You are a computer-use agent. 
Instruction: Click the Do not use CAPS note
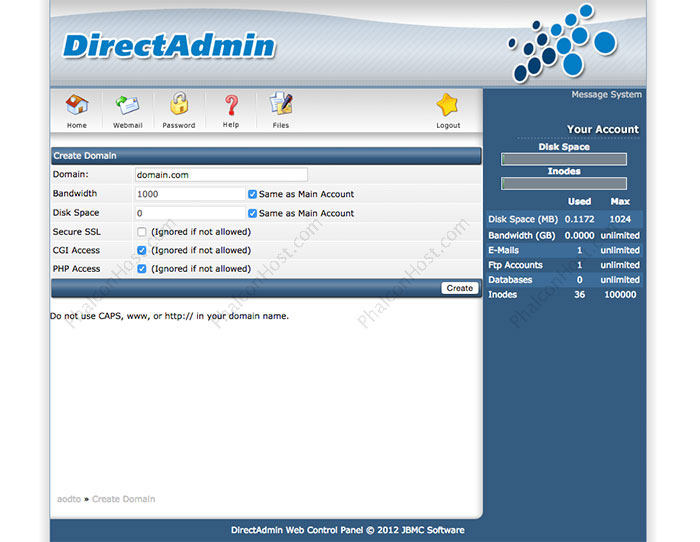coord(170,316)
